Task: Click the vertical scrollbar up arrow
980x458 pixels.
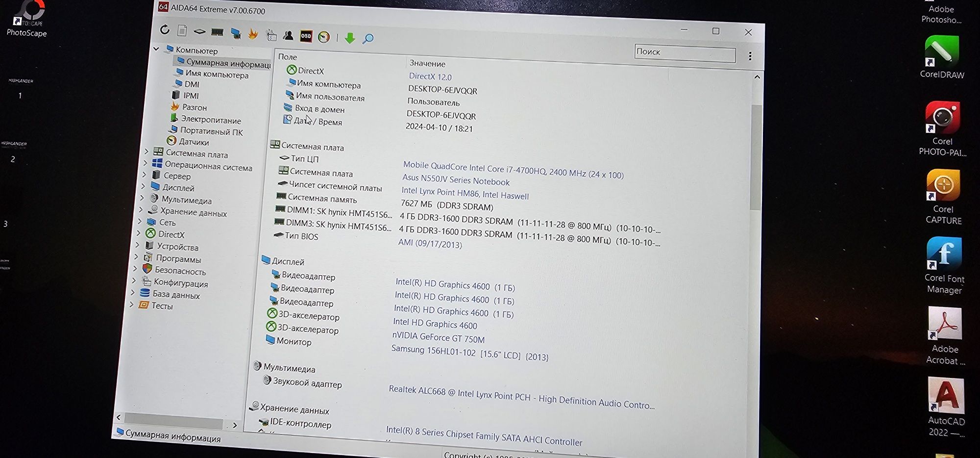Action: point(757,77)
